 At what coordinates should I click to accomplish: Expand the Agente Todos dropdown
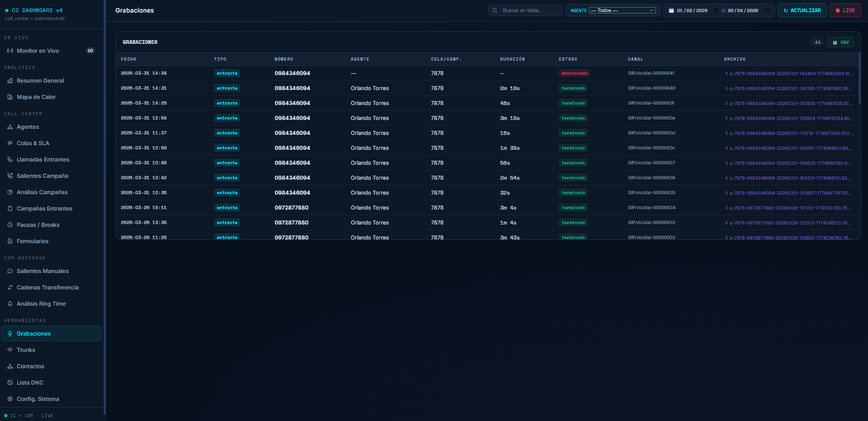pyautogui.click(x=622, y=10)
